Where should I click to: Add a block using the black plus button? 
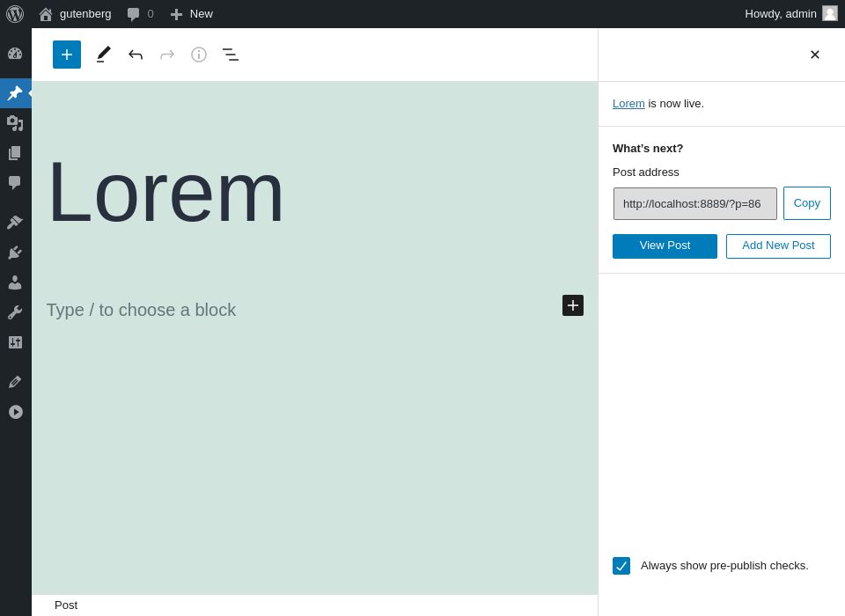573,305
